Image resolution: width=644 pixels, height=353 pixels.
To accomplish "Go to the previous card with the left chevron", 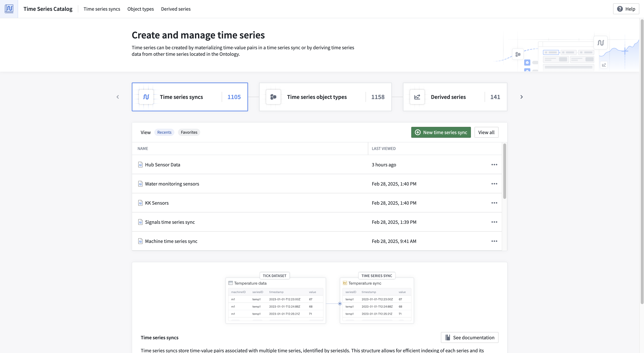I will [118, 97].
